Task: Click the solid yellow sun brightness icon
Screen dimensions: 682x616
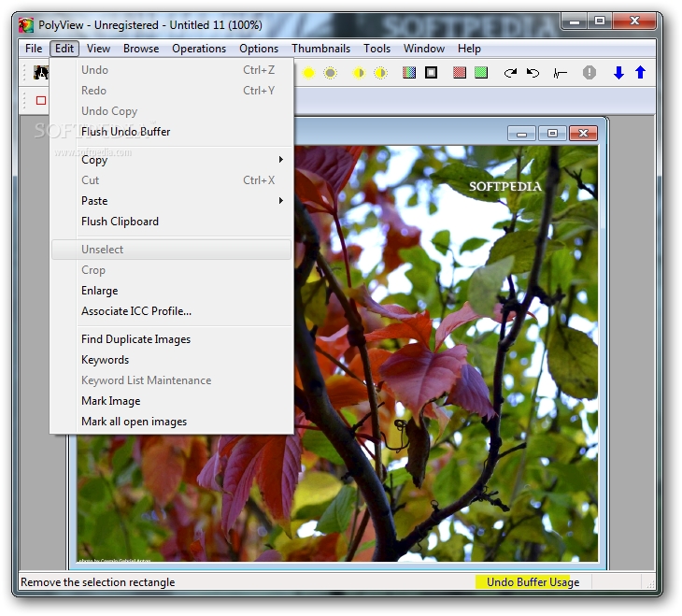Action: point(308,73)
